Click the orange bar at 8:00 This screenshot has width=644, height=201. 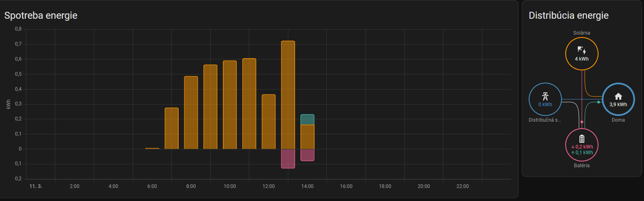tap(191, 113)
